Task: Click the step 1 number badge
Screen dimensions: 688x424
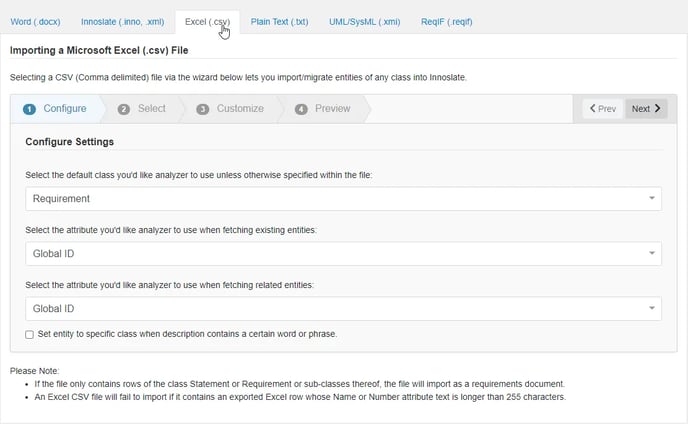Action: click(x=29, y=109)
